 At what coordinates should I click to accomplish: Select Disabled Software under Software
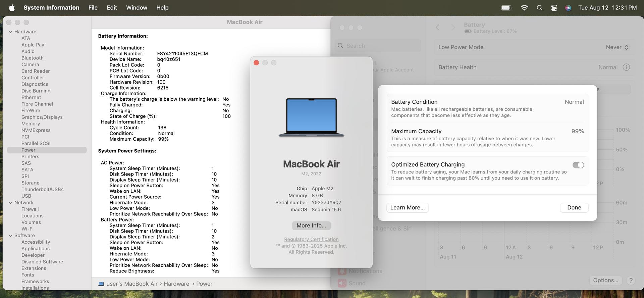point(42,262)
